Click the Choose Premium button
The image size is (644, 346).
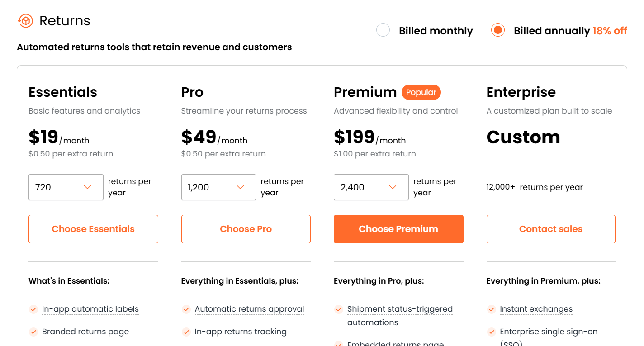coord(398,229)
